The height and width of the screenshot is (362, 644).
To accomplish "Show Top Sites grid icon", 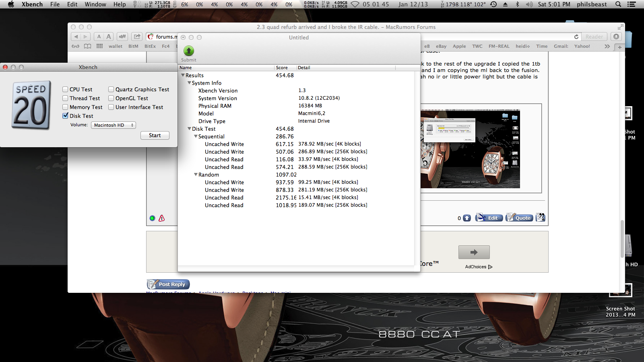I will (x=99, y=46).
